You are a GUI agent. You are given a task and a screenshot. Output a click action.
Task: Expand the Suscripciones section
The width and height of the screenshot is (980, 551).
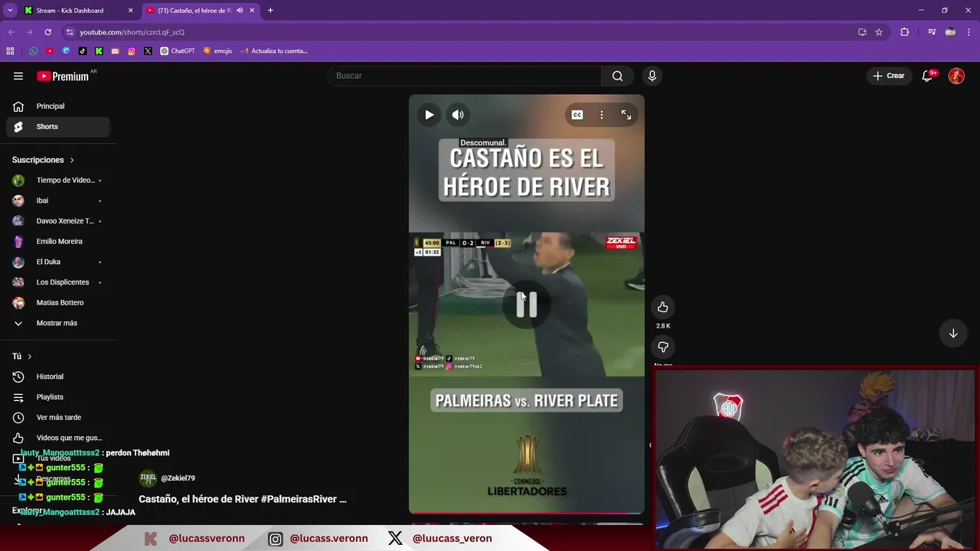coord(44,160)
